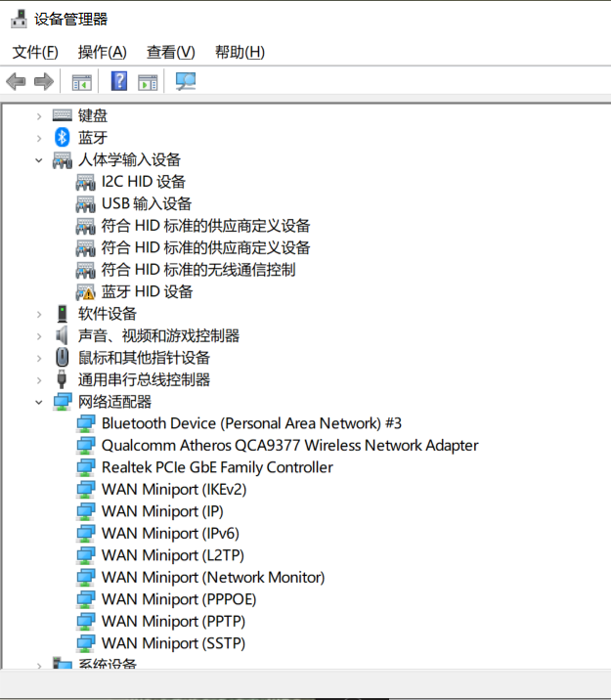
Task: Select the 人体学输入设备 tree item
Action: coord(129,159)
